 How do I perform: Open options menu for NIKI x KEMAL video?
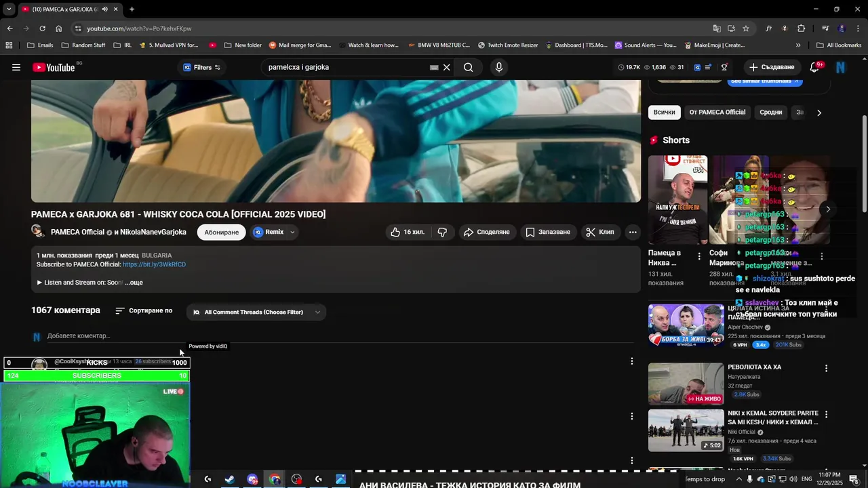coord(826,414)
